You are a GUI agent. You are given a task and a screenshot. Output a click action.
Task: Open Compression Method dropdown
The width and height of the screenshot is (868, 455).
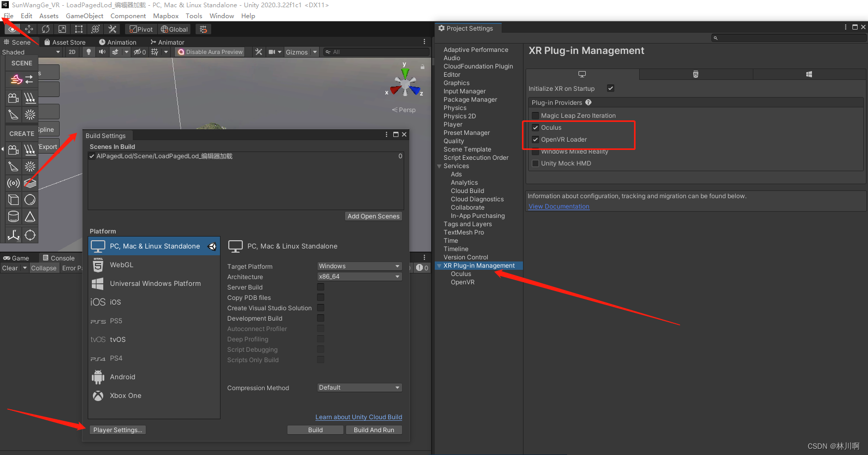(360, 388)
